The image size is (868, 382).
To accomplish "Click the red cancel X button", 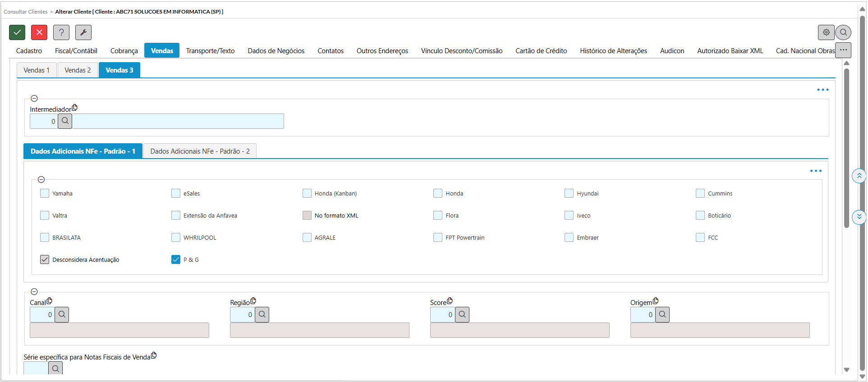I will pyautogui.click(x=39, y=32).
